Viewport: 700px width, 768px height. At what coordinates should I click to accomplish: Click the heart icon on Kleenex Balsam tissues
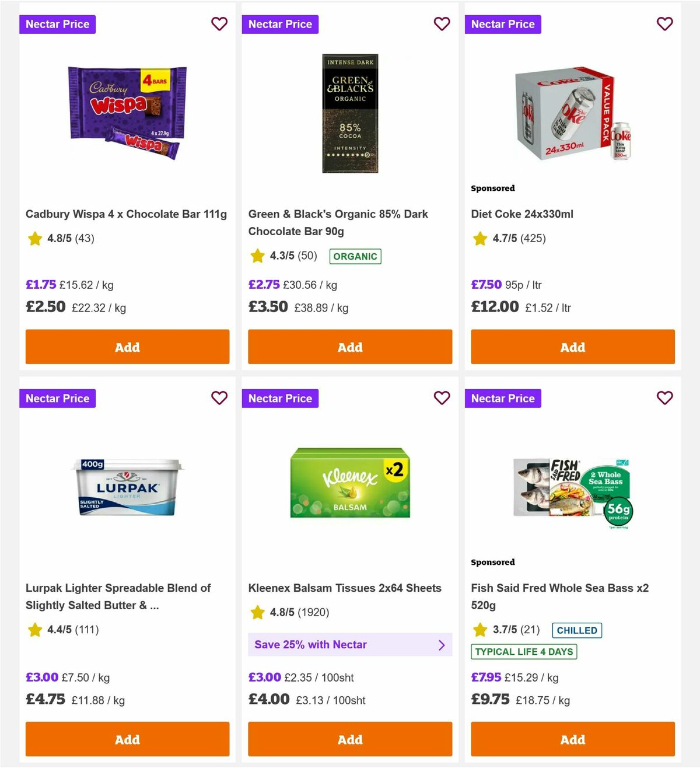click(442, 397)
